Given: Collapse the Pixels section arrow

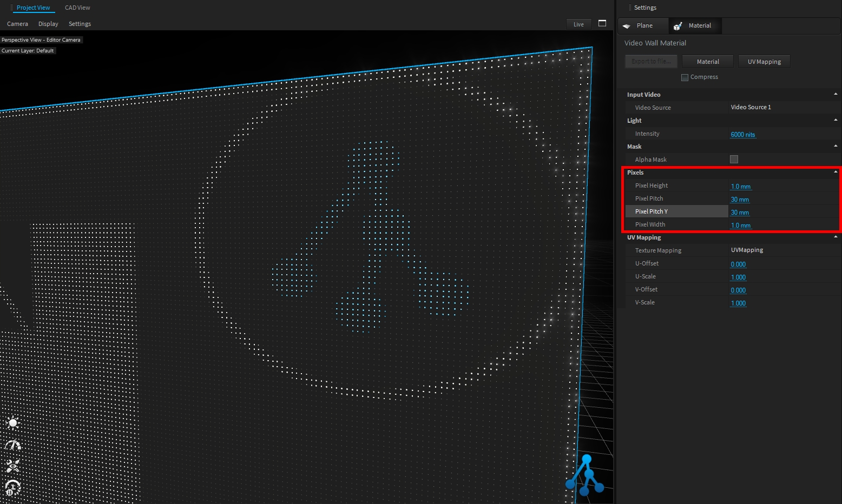Looking at the screenshot, I should tap(836, 172).
